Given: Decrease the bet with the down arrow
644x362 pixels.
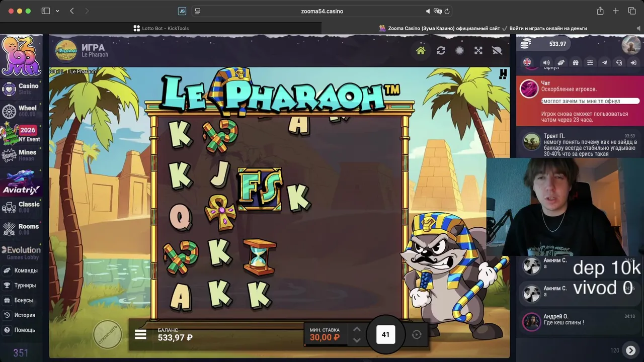Looking at the screenshot, I should tap(357, 340).
